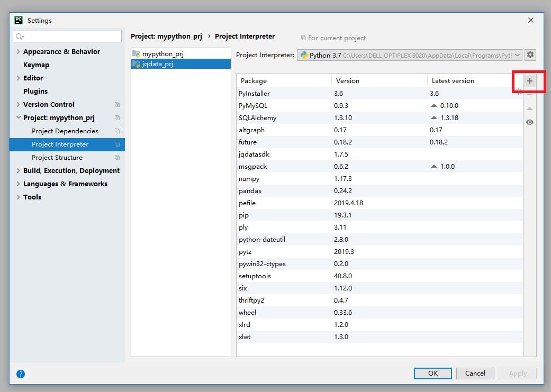
Task: Expand the Build, Execution, Deployment section
Action: [19, 171]
